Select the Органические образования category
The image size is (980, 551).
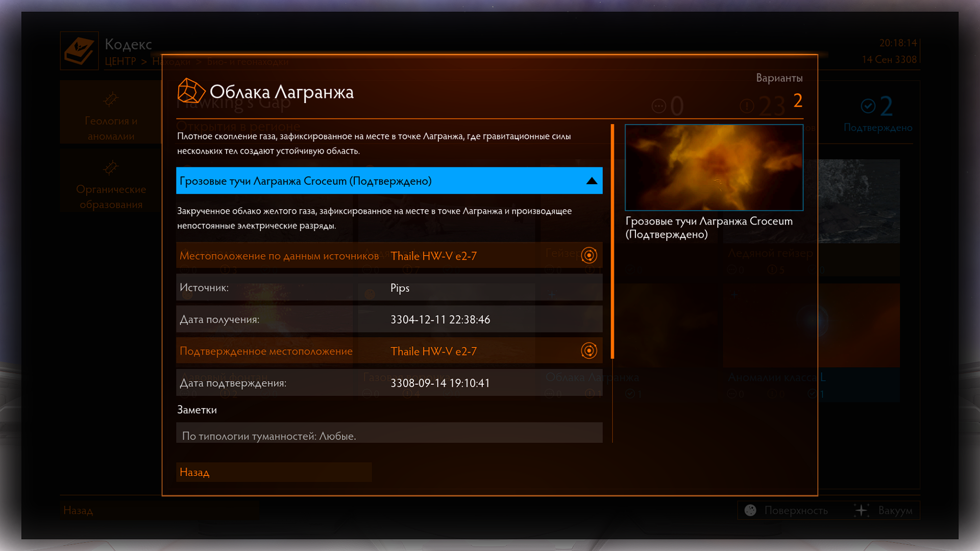pyautogui.click(x=111, y=181)
